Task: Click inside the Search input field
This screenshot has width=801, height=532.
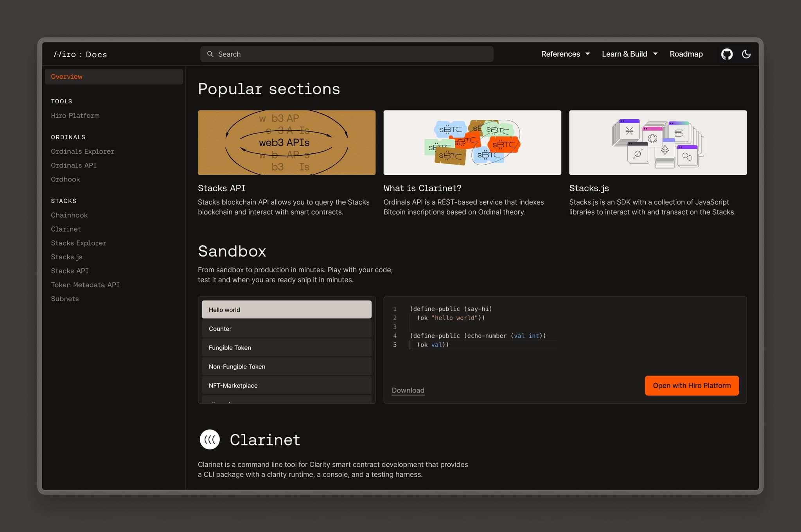Action: (x=346, y=54)
